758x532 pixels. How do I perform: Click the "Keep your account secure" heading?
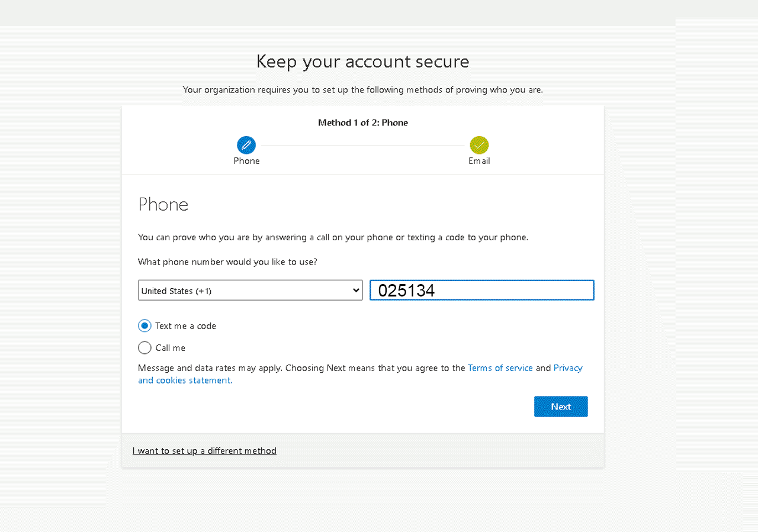click(362, 62)
